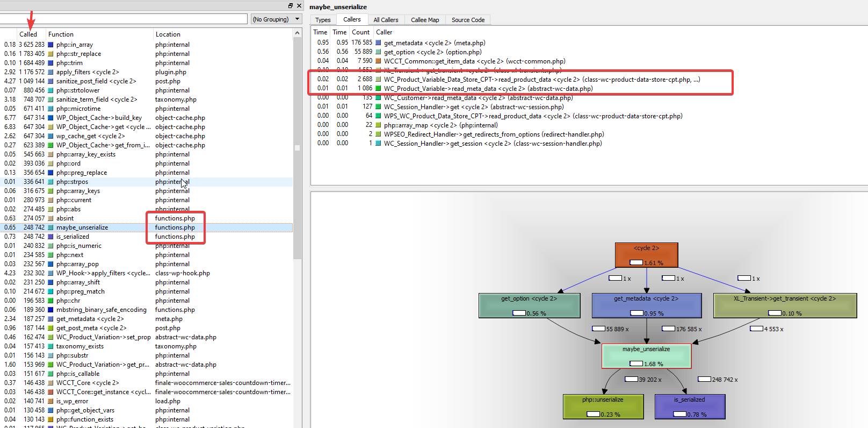Click the undock panel icon at top
Screen dimensions: 868x428
[291, 6]
